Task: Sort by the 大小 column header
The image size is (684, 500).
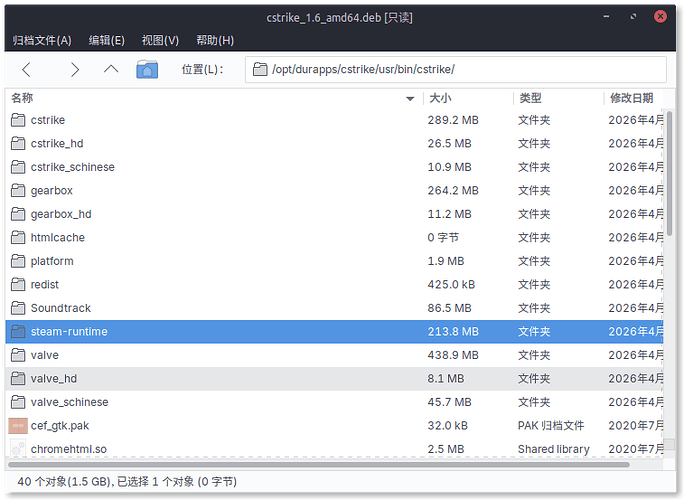Action: 468,98
